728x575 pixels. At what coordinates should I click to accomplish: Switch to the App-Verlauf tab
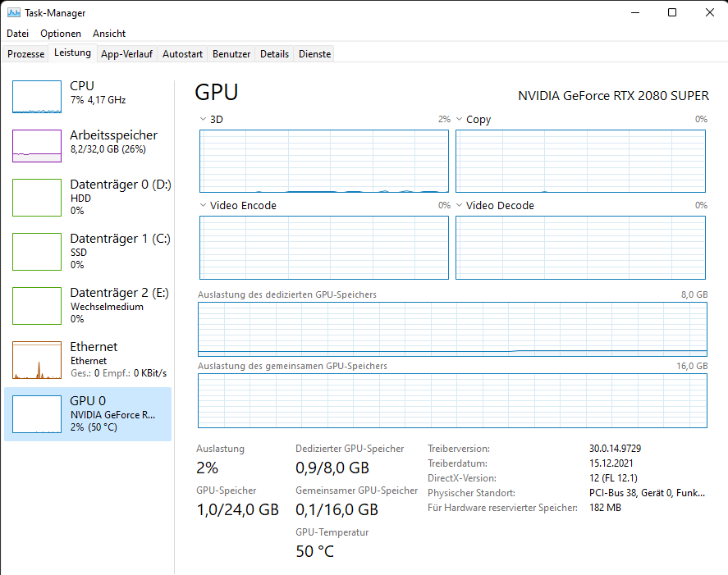tap(126, 54)
